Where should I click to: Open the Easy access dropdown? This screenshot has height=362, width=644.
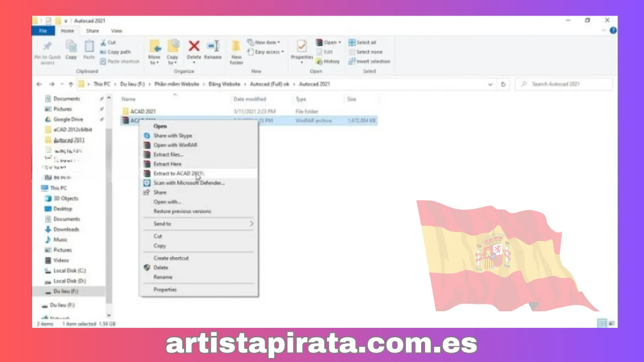(266, 52)
